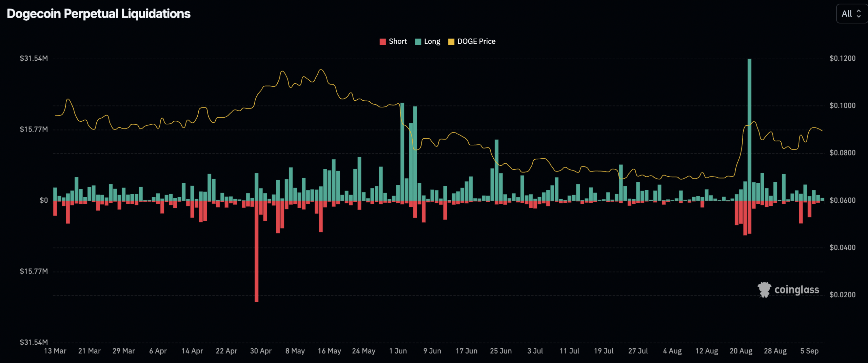Click the 12 Aug x-axis label
The height and width of the screenshot is (363, 868).
(x=707, y=351)
